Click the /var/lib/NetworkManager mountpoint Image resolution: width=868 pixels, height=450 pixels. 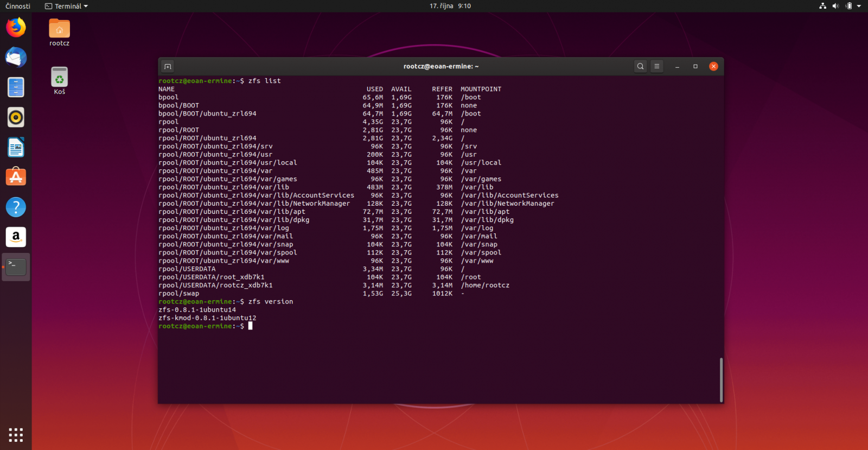coord(507,204)
